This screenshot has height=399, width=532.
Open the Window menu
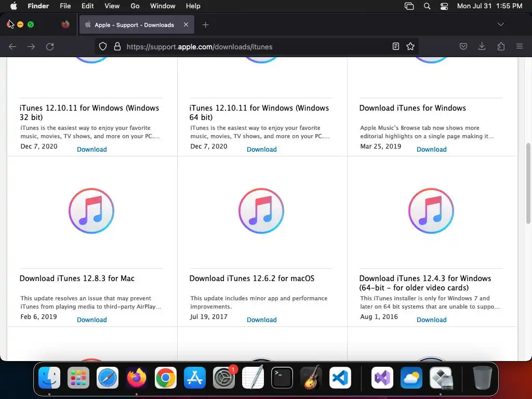(163, 6)
